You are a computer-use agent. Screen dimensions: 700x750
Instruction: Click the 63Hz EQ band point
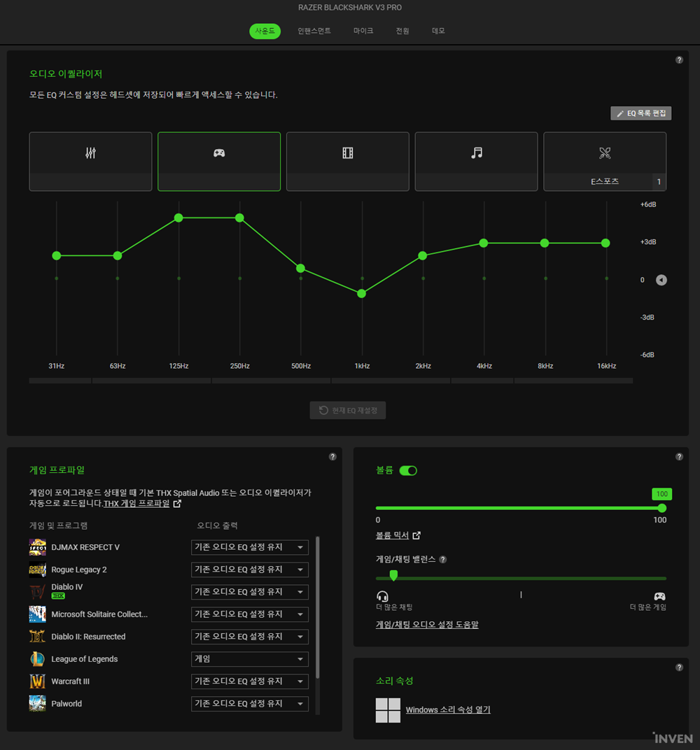(x=117, y=256)
